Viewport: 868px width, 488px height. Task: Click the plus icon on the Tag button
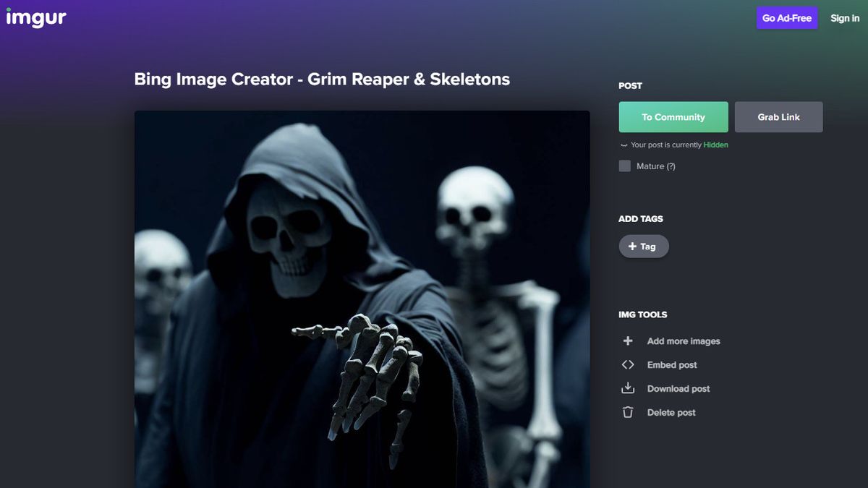pos(632,246)
